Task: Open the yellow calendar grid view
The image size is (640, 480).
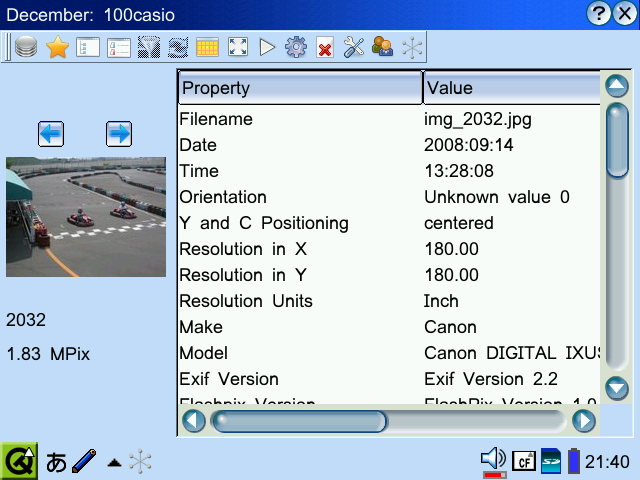Action: point(207,47)
